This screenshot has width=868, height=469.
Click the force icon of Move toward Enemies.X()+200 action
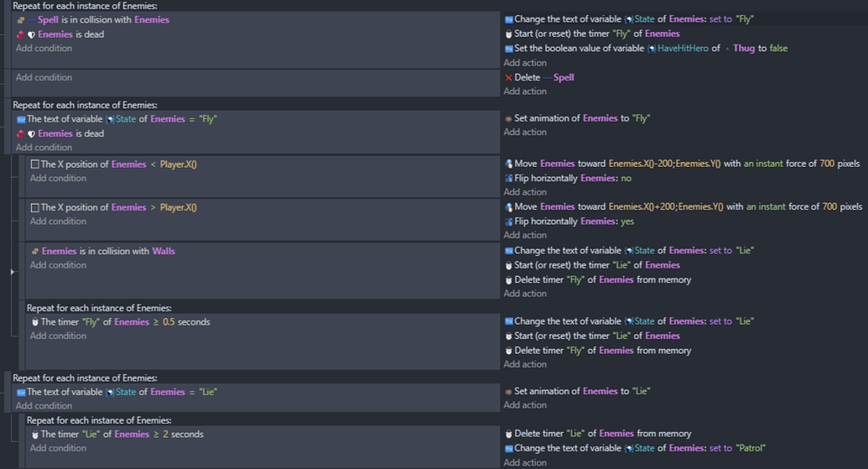point(509,207)
